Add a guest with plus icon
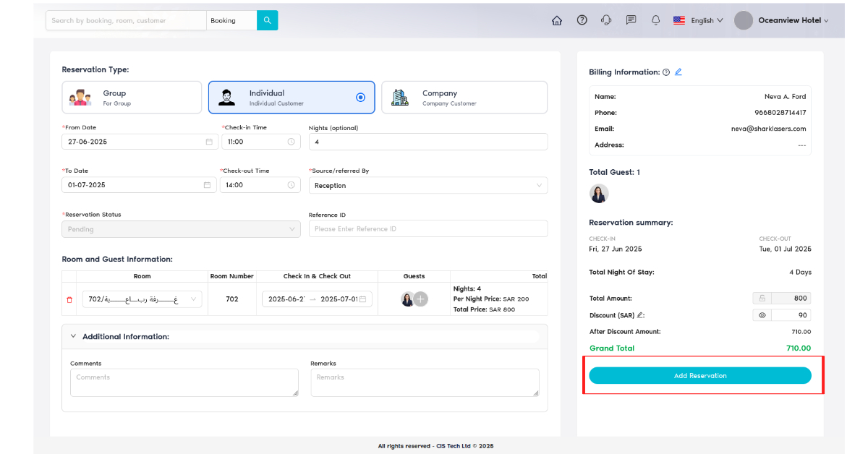This screenshot has width=868, height=454. pyautogui.click(x=421, y=299)
